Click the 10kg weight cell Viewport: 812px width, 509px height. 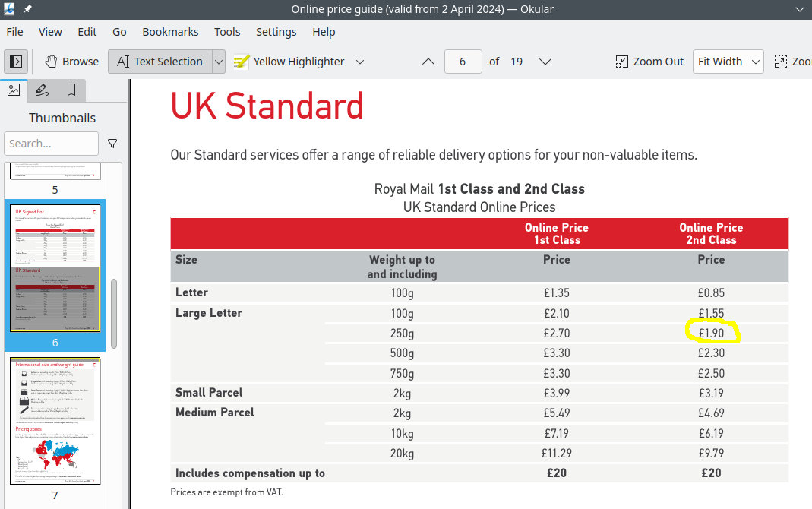point(402,433)
